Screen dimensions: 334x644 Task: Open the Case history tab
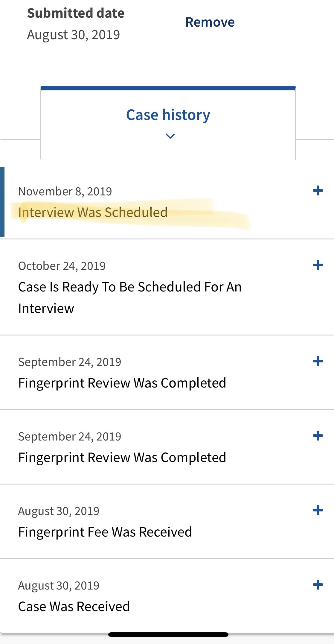[168, 115]
